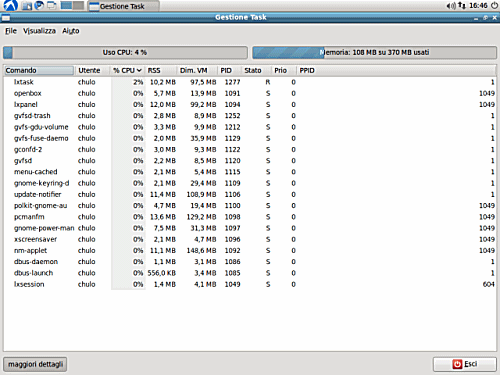Image resolution: width=500 pixels, height=375 pixels.
Task: Click the 556,0 KB RSS cell
Action: coord(162,273)
